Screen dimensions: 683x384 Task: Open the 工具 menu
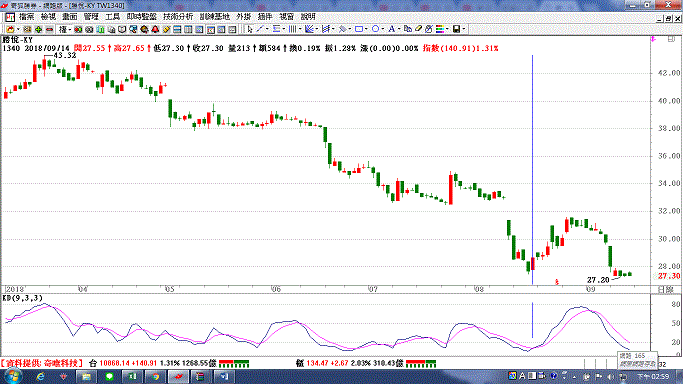(112, 17)
